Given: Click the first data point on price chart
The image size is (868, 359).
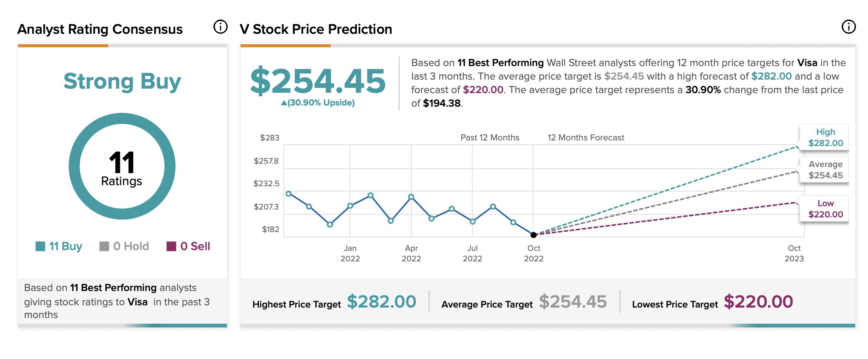Looking at the screenshot, I should [x=289, y=194].
